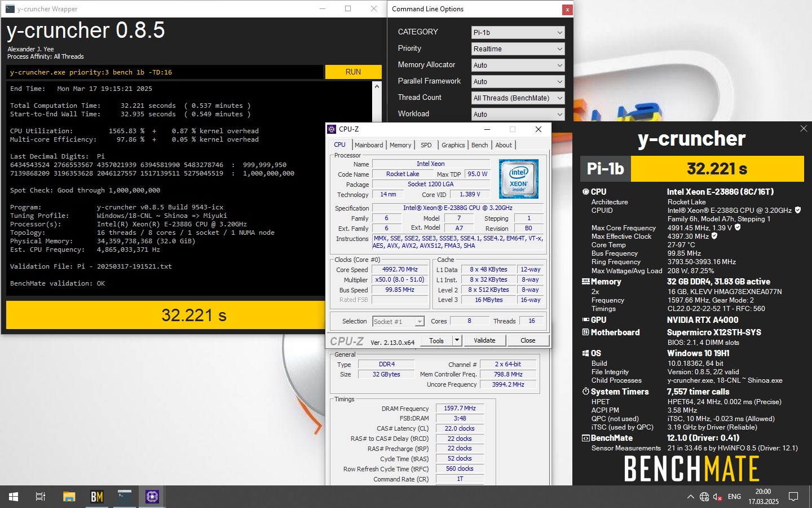The width and height of the screenshot is (812, 508).
Task: Switch to the CPU tab in CPU-Z
Action: pyautogui.click(x=339, y=145)
